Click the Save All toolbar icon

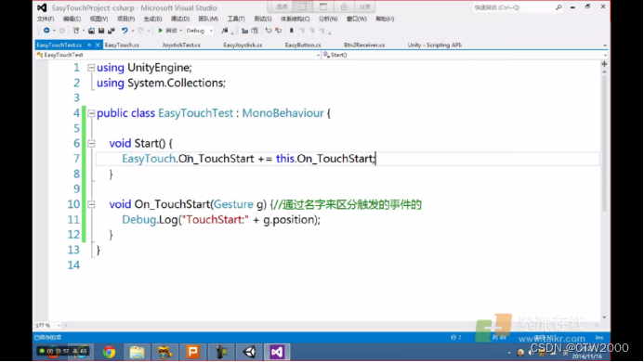[112, 31]
